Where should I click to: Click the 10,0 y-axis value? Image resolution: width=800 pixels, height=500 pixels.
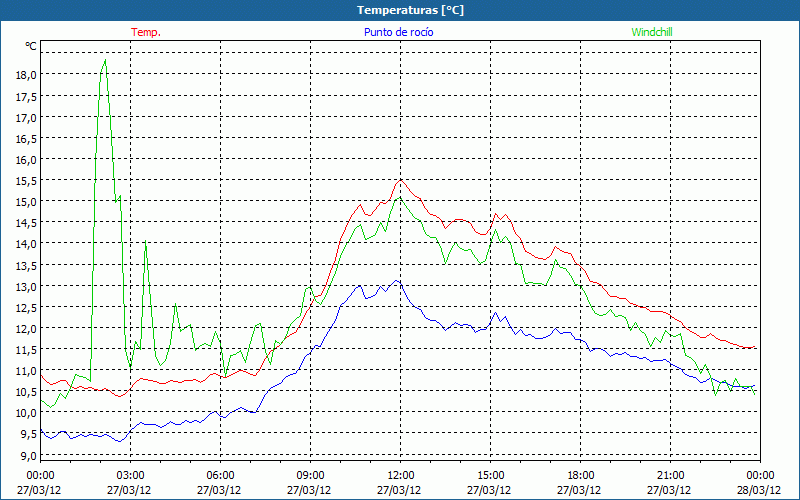[x=27, y=412]
